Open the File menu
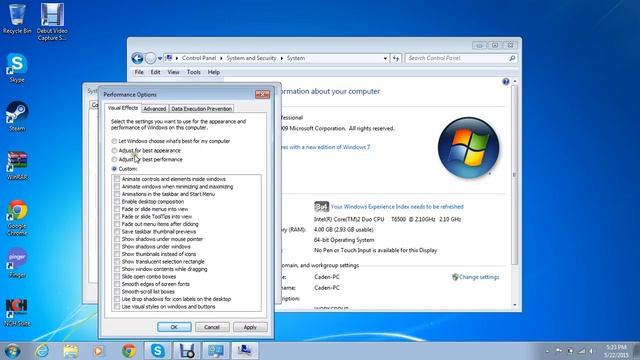Image resolution: width=640 pixels, height=360 pixels. [139, 72]
